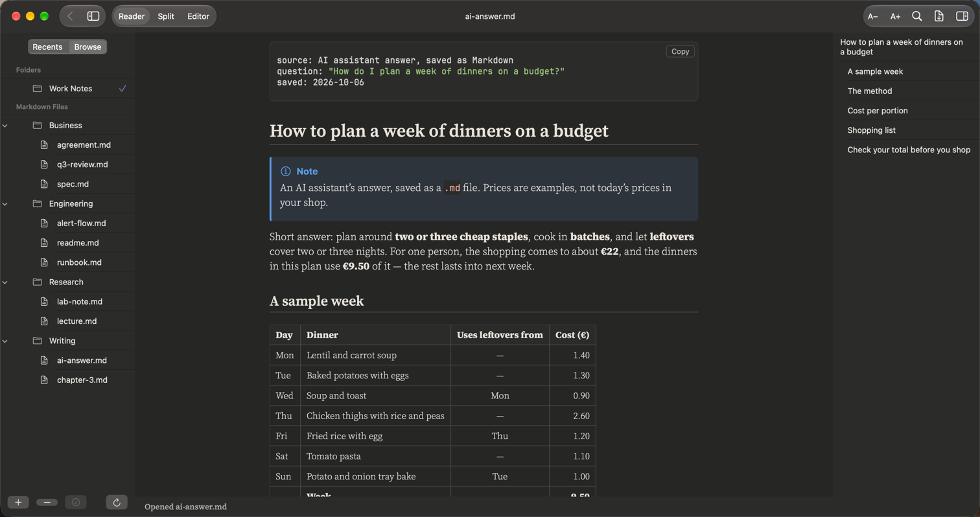980x517 pixels.
Task: Jump to 'The method' outline entry
Action: pos(870,91)
